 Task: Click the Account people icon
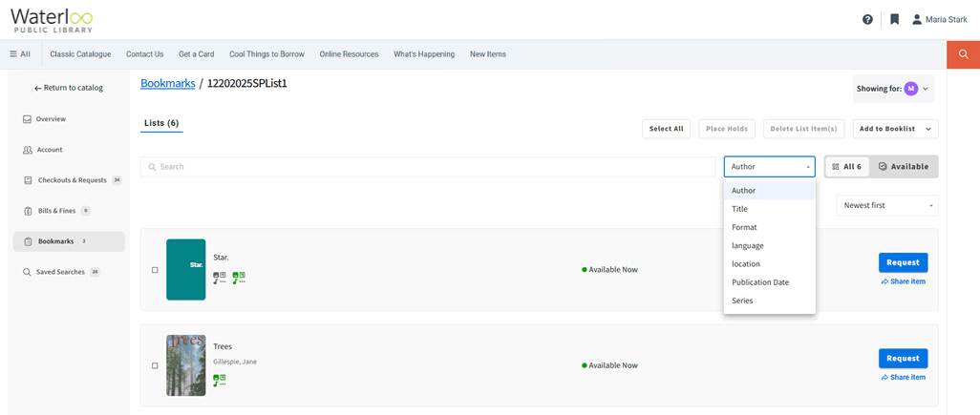click(x=27, y=150)
